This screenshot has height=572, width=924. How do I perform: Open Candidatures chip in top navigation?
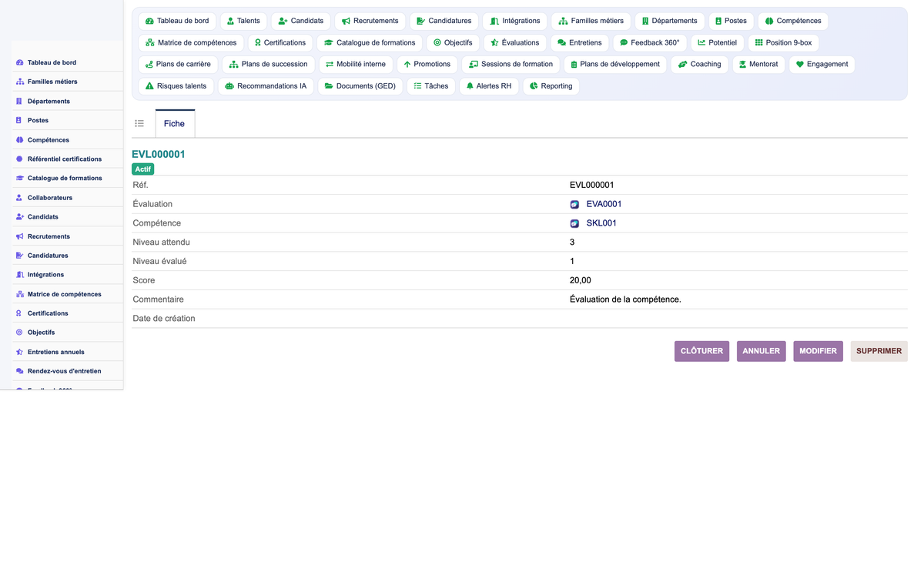[x=444, y=21]
